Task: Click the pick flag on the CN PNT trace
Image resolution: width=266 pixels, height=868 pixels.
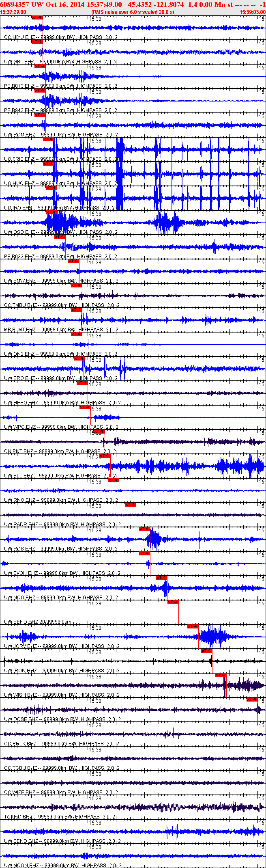Action: (99, 432)
